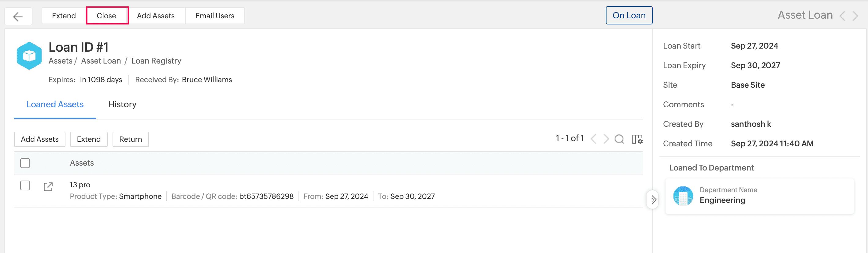The width and height of the screenshot is (868, 253).
Task: Click the Engineering department building icon
Action: (x=683, y=196)
